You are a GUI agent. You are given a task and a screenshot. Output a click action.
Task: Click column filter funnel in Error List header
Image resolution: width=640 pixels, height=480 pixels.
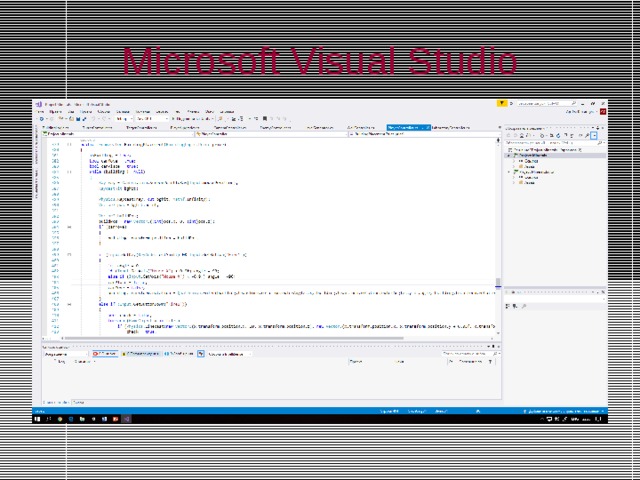pos(490,362)
